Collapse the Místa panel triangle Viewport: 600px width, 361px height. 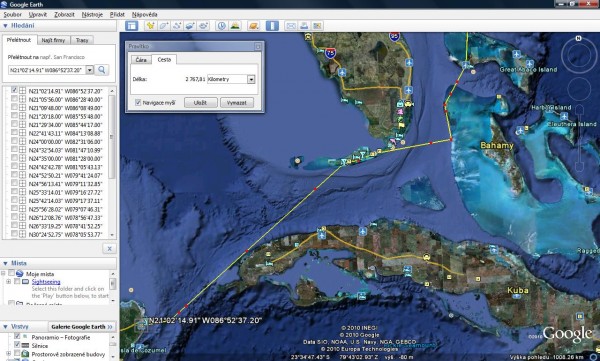click(5, 263)
